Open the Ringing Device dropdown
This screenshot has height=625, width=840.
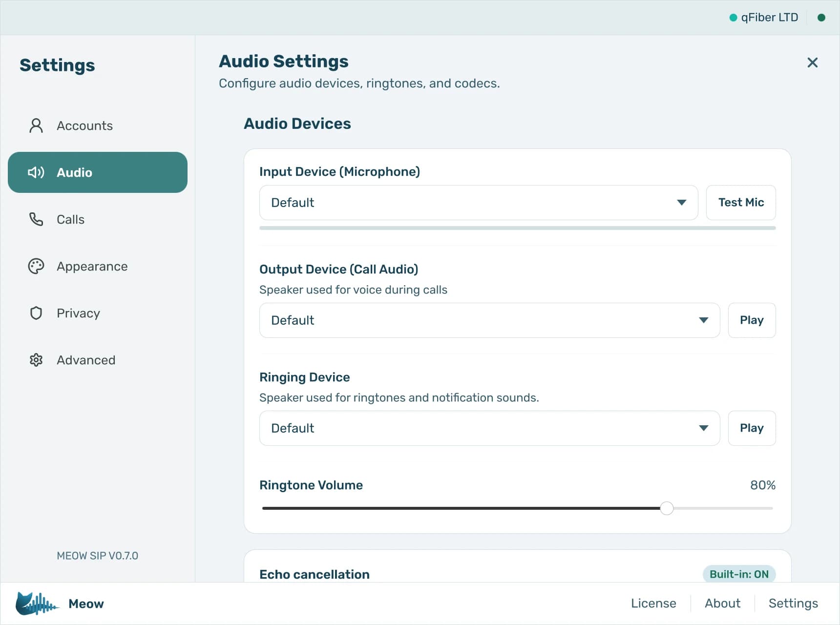coord(489,428)
